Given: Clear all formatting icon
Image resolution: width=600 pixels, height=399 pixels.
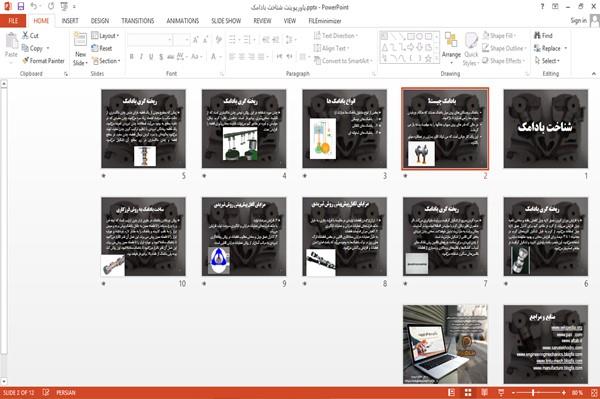Looking at the screenshot, I should pos(219,40).
